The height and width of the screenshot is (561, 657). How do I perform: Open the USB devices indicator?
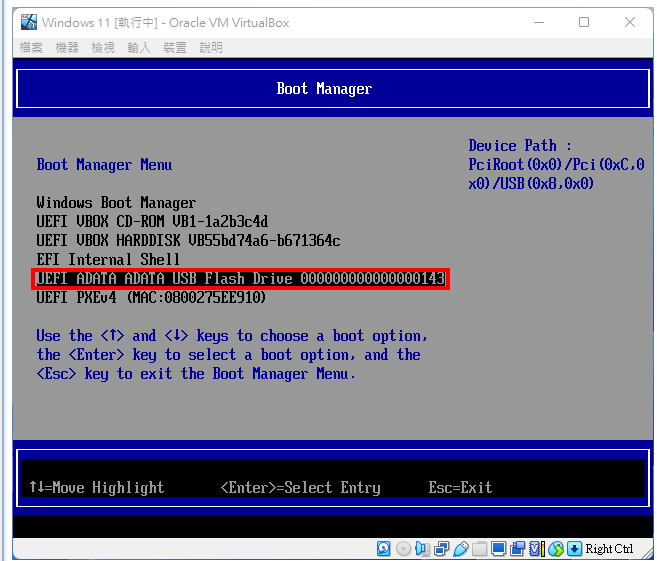pos(460,548)
